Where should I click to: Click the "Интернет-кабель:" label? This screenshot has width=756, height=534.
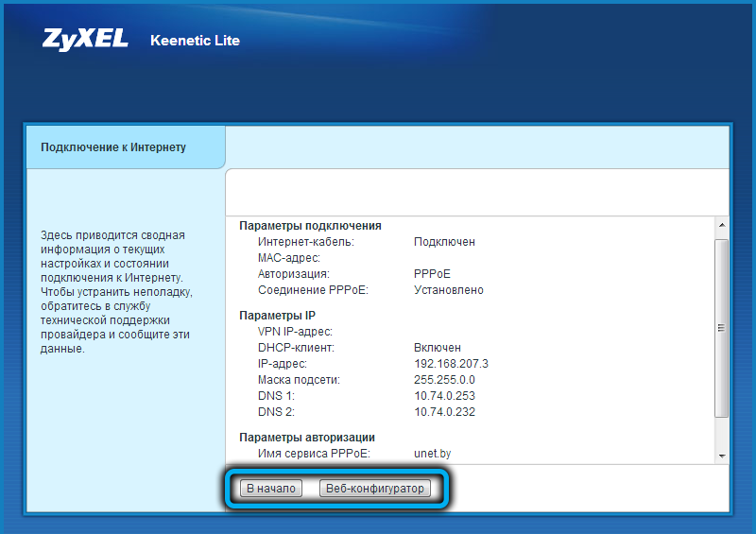click(305, 242)
